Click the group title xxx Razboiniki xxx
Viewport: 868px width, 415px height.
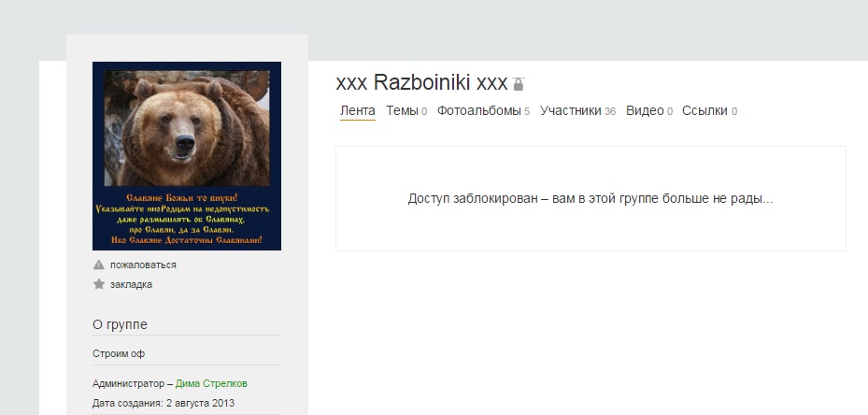click(x=421, y=82)
